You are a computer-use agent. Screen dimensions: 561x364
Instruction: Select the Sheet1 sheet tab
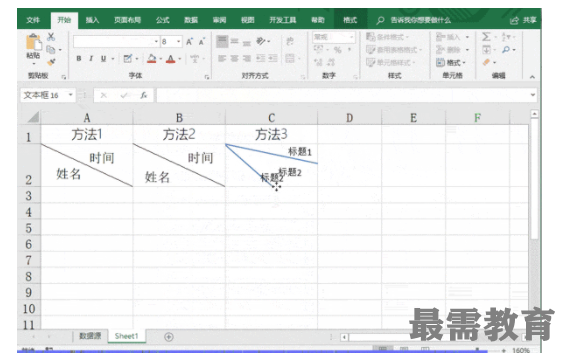pos(126,336)
